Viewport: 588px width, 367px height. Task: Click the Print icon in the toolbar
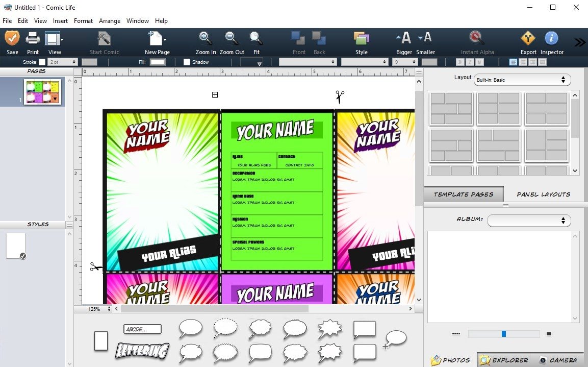(x=33, y=38)
